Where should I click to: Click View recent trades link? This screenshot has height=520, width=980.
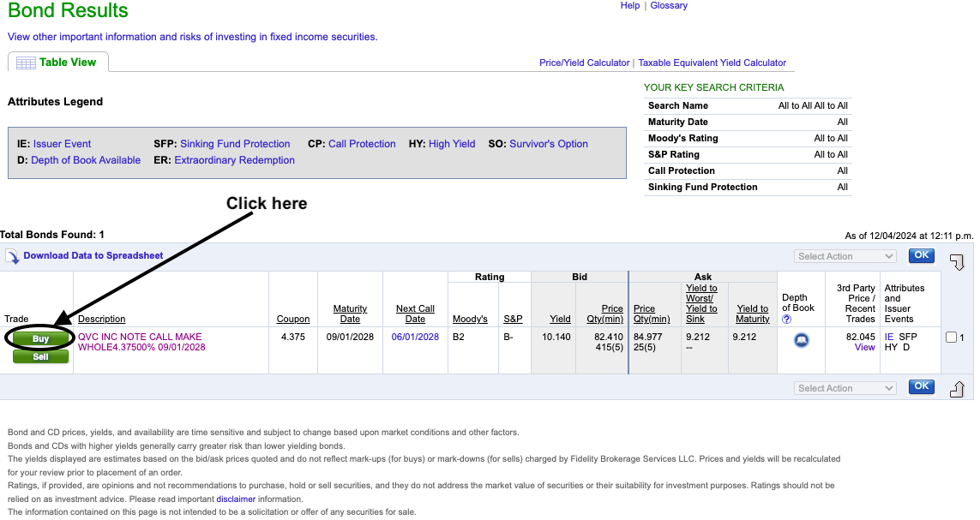pyautogui.click(x=865, y=347)
